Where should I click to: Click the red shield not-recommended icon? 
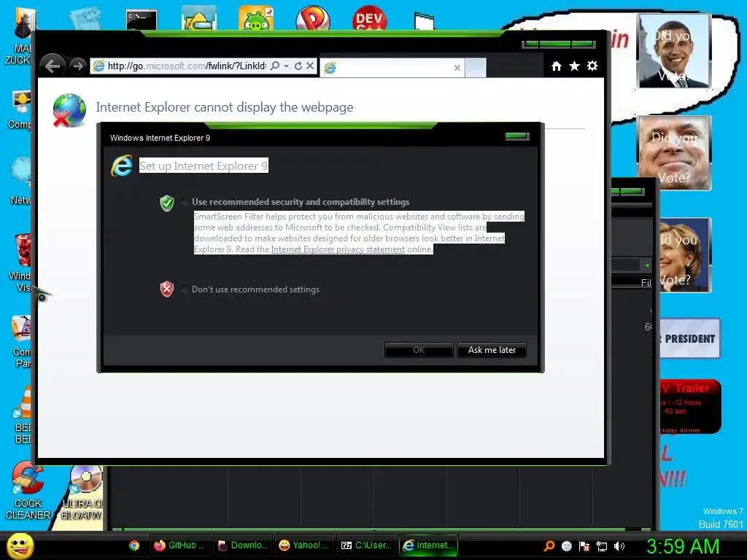(167, 289)
